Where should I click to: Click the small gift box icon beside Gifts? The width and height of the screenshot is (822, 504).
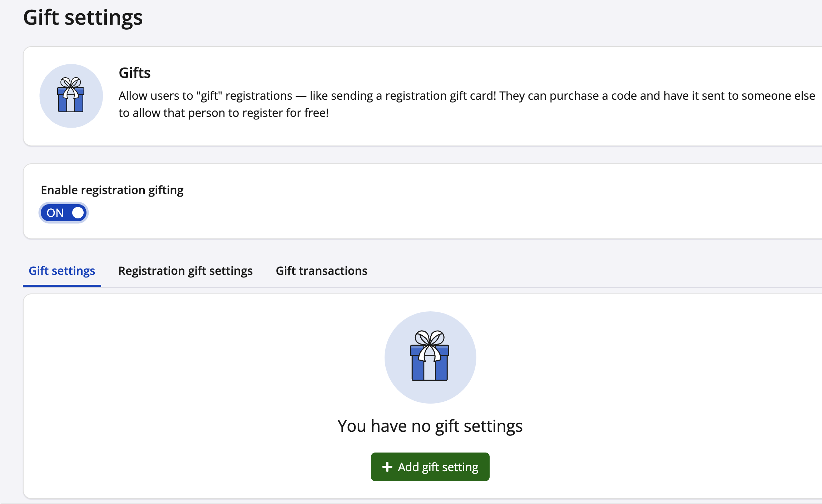[71, 96]
